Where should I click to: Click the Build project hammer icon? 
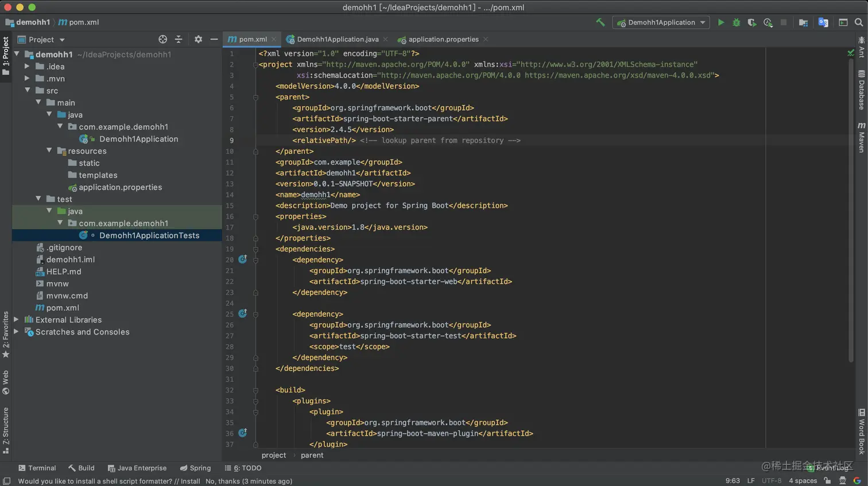click(x=600, y=22)
